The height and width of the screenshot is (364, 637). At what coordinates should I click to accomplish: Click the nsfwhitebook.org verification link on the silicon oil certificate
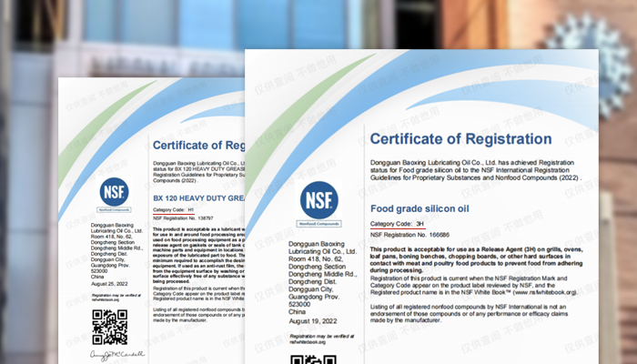[x=308, y=342]
